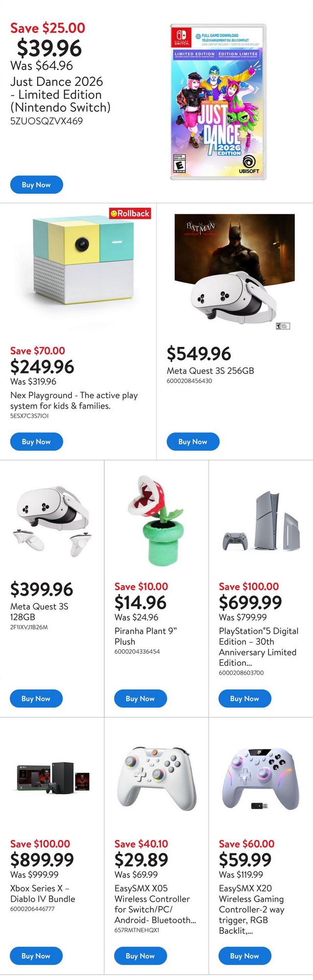Click Buy Now for EasySMX X20 controller
This screenshot has width=313, height=980.
tap(244, 955)
